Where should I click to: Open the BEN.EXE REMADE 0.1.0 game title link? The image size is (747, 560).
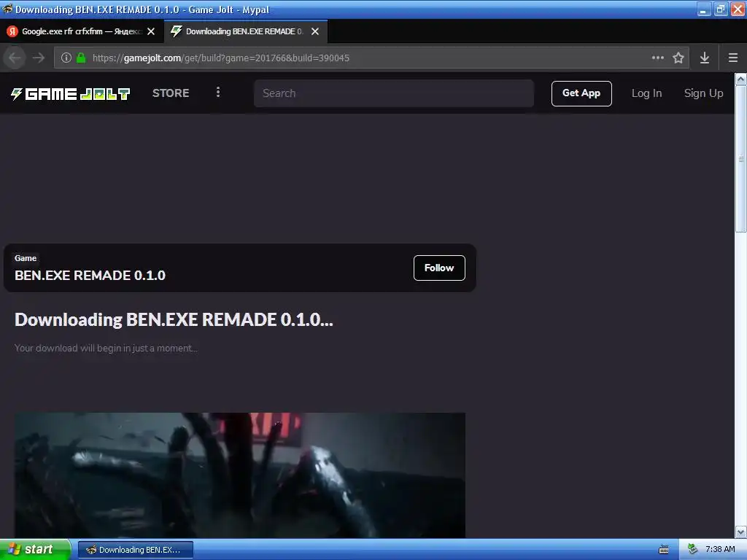point(90,275)
